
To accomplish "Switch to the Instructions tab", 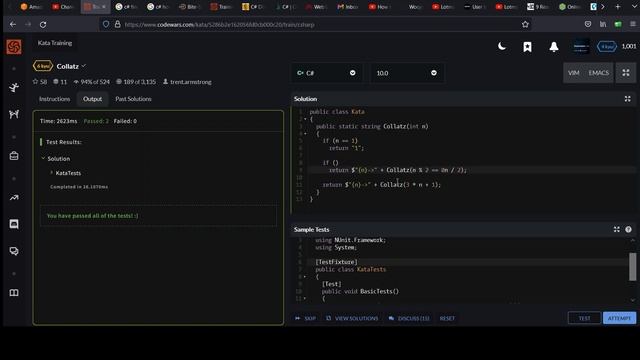I will pyautogui.click(x=54, y=99).
